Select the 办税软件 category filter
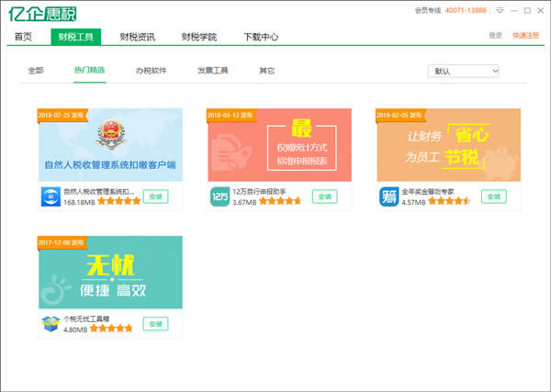The width and height of the screenshot is (551, 392). 151,71
